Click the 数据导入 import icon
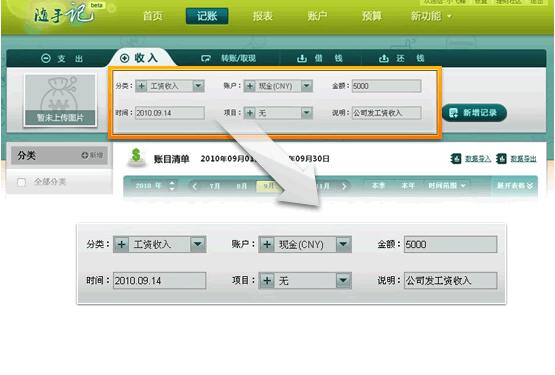This screenshot has width=555, height=375. click(456, 159)
